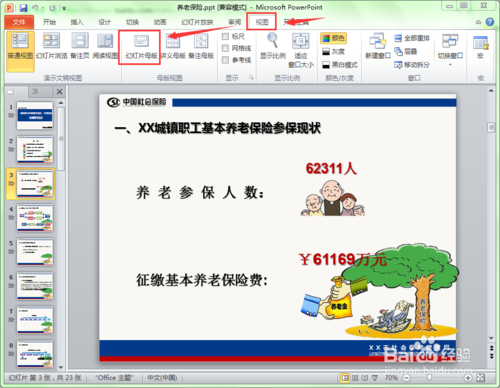Open PowerPoint Help question mark icon
The height and width of the screenshot is (388, 500).
click(490, 22)
